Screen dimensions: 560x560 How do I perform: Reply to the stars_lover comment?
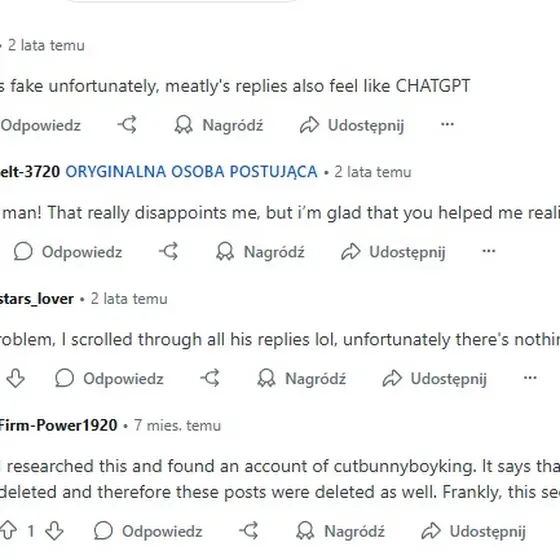click(x=109, y=378)
